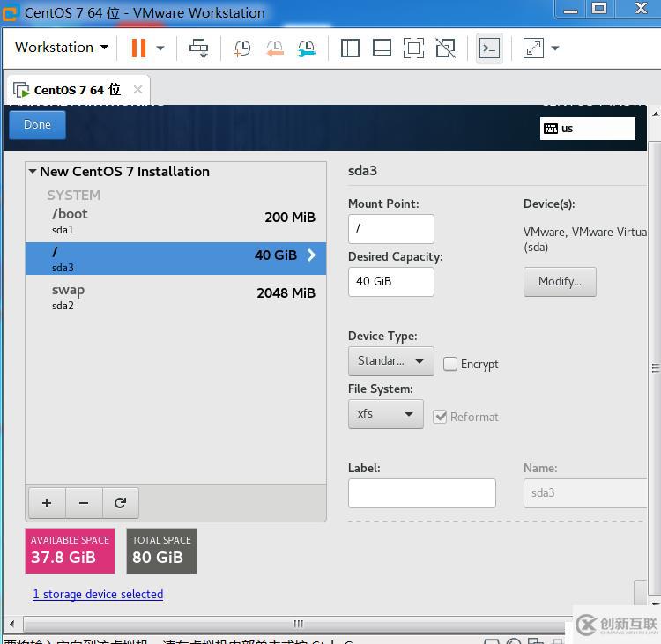Viewport: 661px width, 644px height.
Task: Click the 200 MiB size of /boot
Action: pyautogui.click(x=290, y=218)
